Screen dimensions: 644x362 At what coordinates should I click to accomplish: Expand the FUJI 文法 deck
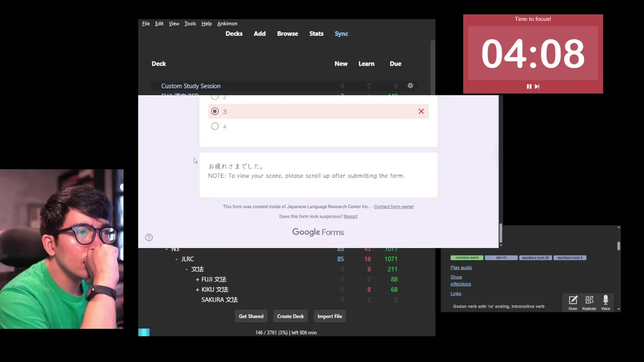[197, 279]
